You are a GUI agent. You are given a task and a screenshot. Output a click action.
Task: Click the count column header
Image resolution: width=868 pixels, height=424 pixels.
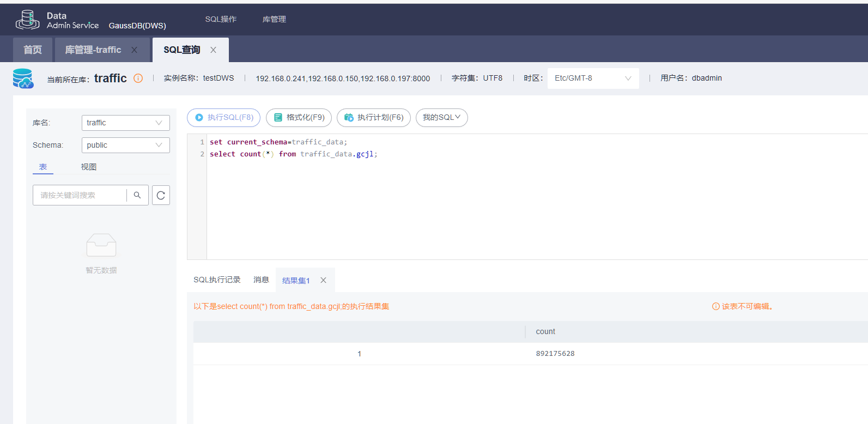point(545,331)
